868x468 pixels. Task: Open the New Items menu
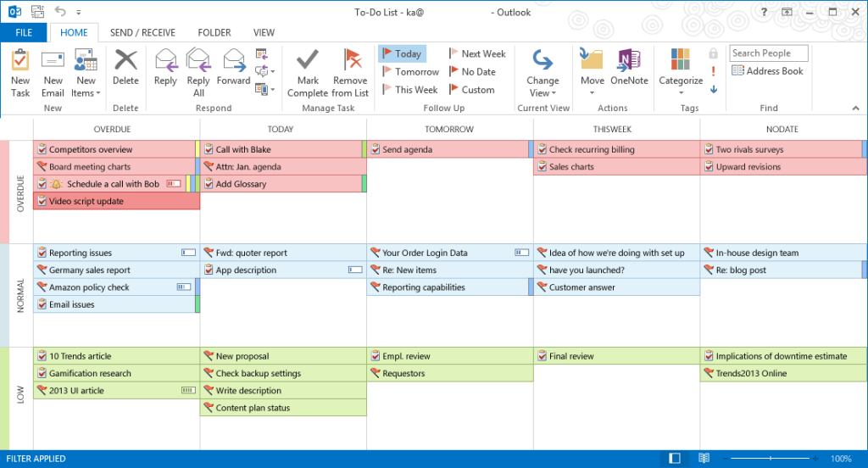[x=86, y=73]
